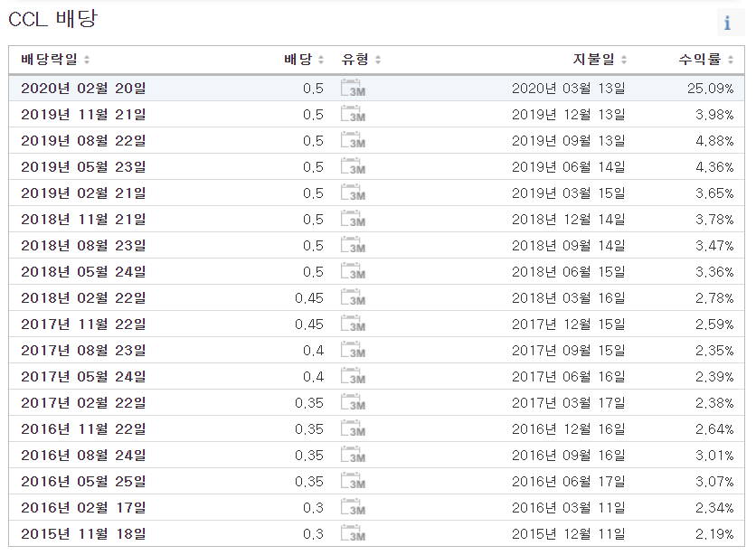The image size is (756, 555).
Task: Click the 3M calendar icon in 2017년 05월 24일 row
Action: point(353,376)
